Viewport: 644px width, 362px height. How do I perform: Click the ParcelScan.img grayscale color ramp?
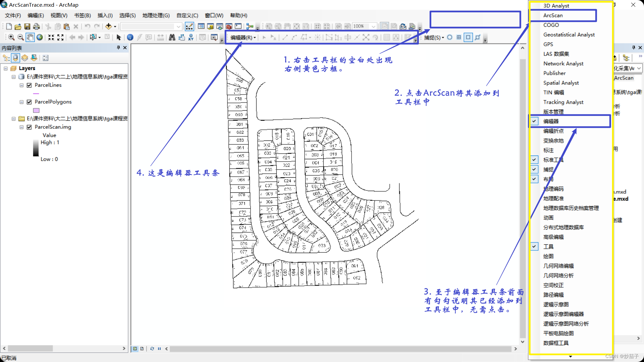coord(36,148)
